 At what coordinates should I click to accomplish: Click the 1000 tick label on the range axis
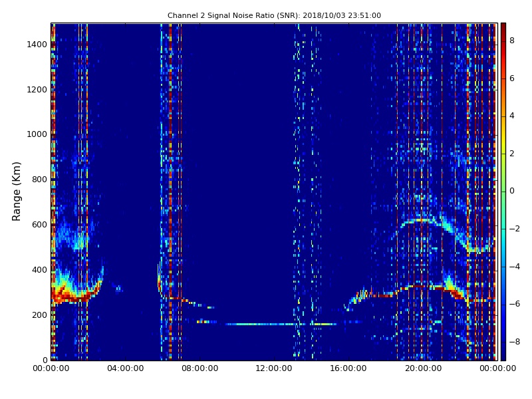click(37, 134)
